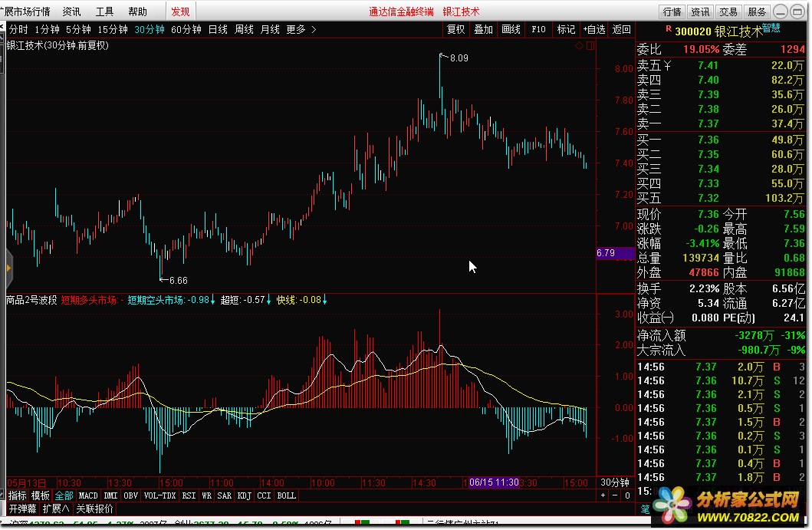Open F10 company information
812x530 pixels.
(538, 30)
